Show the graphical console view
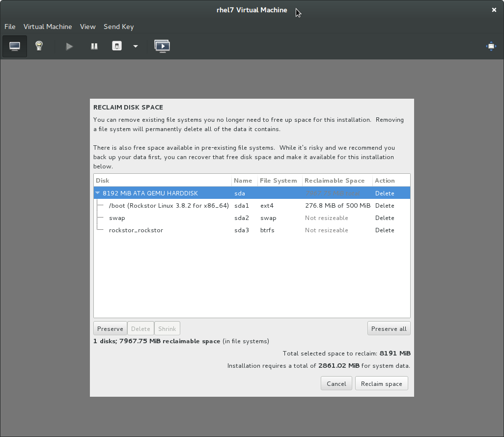The height and width of the screenshot is (437, 504). click(15, 46)
